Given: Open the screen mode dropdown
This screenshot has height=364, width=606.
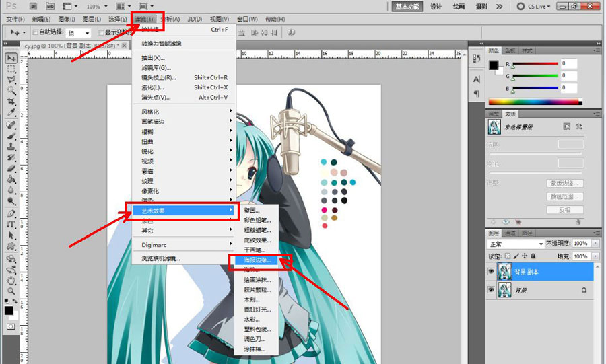Looking at the screenshot, I should 146,6.
